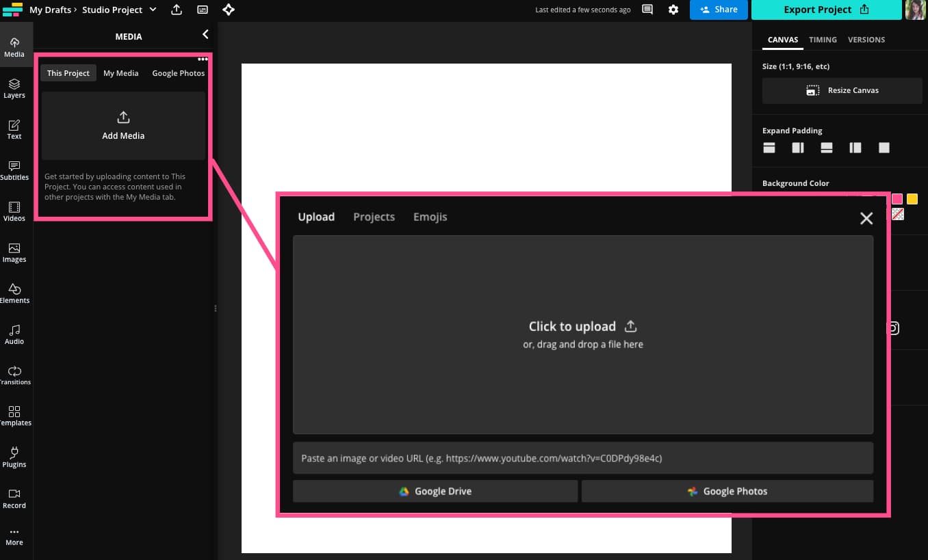928x560 pixels.
Task: Open the Media panel three-dot menu
Action: [x=203, y=59]
